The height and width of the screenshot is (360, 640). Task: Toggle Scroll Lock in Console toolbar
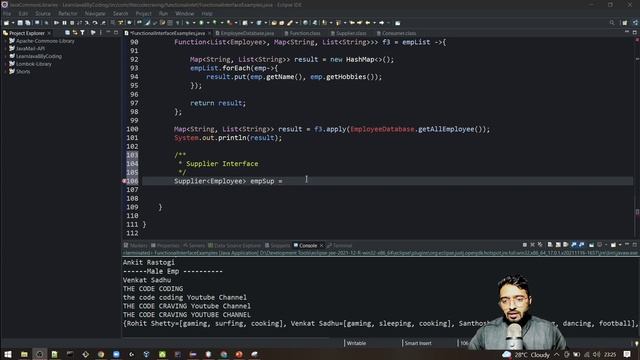(558, 245)
